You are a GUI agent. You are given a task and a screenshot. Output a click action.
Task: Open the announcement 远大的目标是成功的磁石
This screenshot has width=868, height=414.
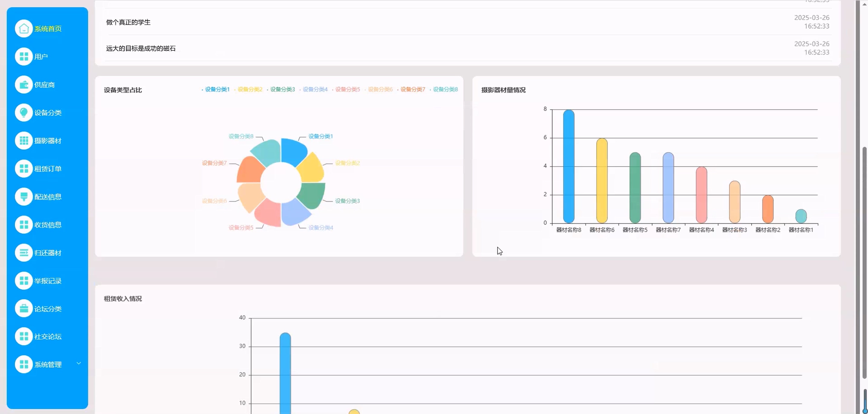(x=141, y=48)
